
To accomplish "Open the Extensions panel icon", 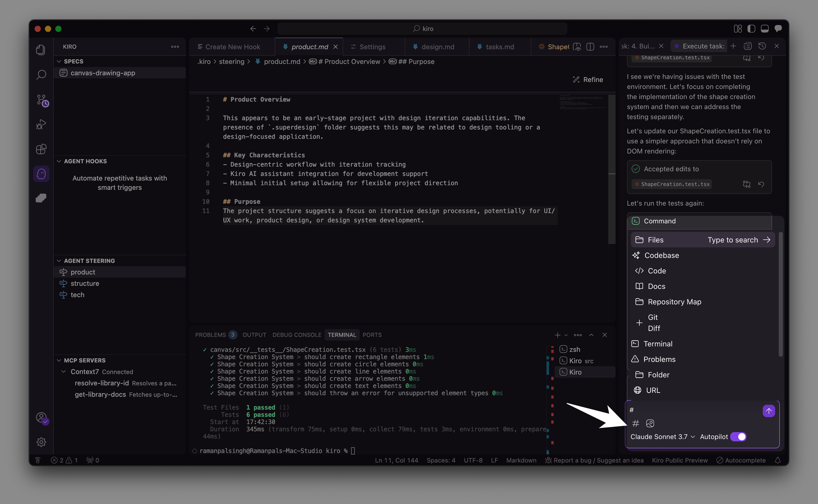I will coord(41,149).
